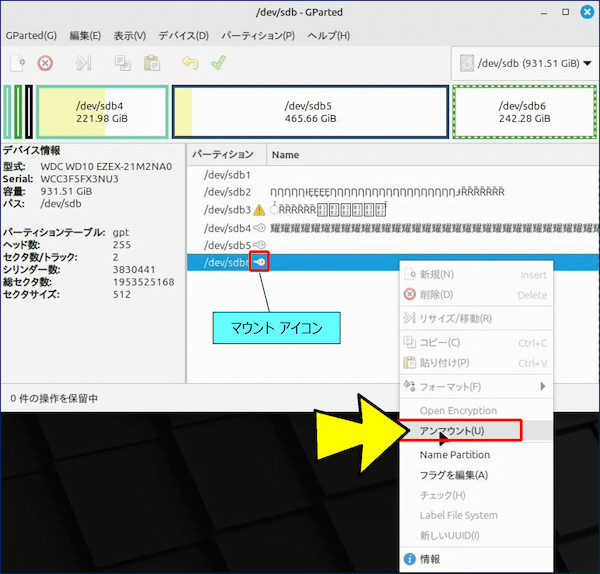Click the new partition toolbar icon
The height and width of the screenshot is (574, 600).
coord(17,63)
